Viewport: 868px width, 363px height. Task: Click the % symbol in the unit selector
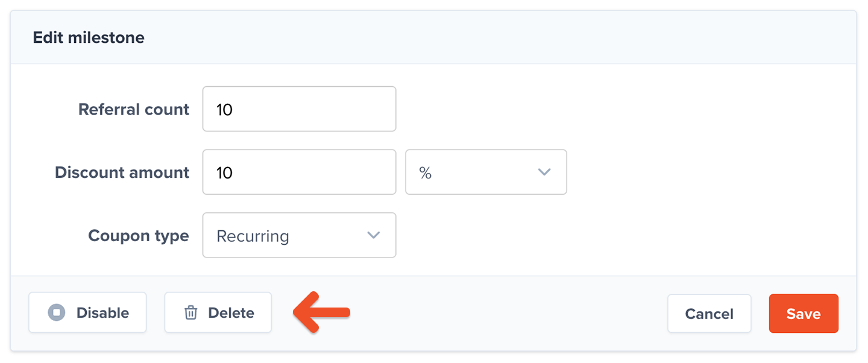(x=426, y=173)
